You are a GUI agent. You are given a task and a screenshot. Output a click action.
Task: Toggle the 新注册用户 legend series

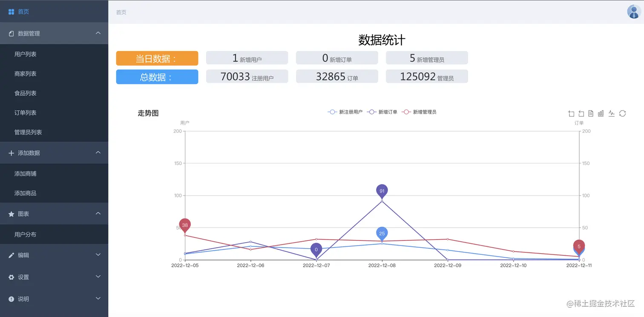pyautogui.click(x=345, y=112)
